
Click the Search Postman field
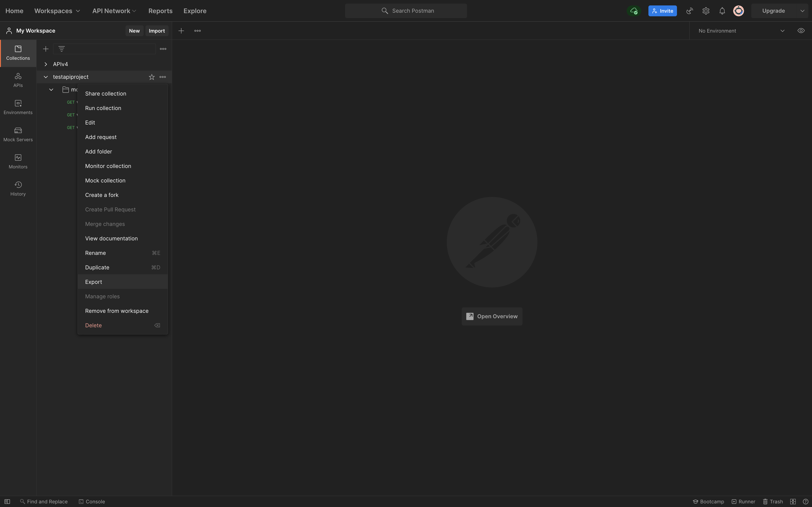click(x=406, y=11)
